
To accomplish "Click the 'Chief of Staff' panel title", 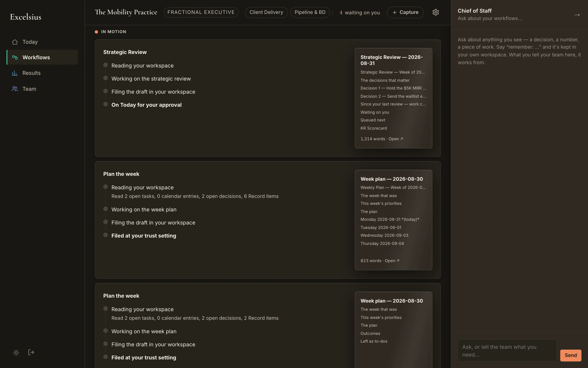I will click(x=474, y=11).
